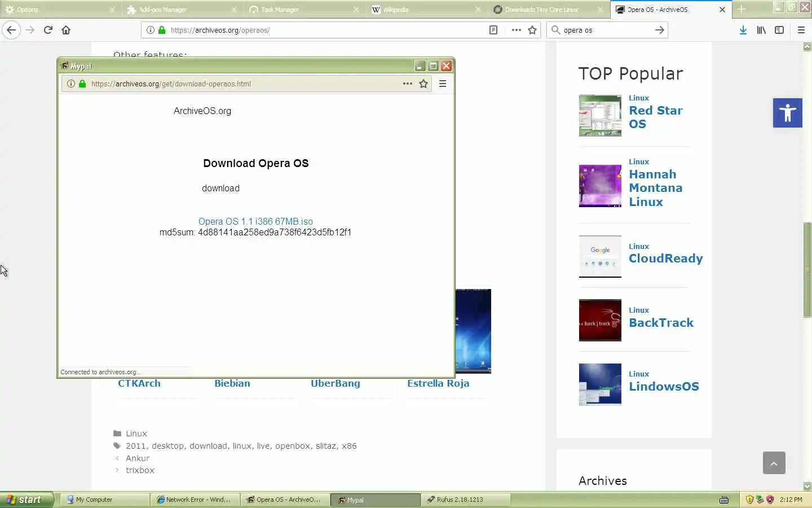812x508 pixels.
Task: Switch to the Add-ons Manager tab
Action: [x=183, y=10]
